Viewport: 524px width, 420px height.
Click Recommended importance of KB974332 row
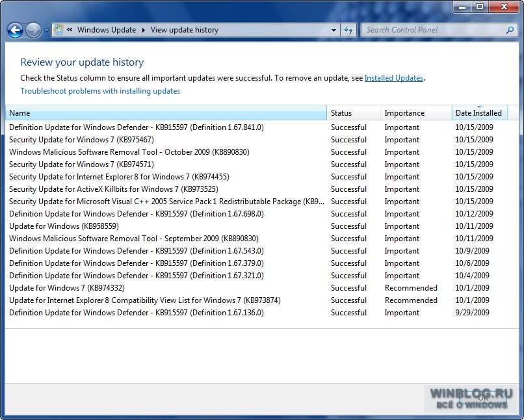(411, 288)
